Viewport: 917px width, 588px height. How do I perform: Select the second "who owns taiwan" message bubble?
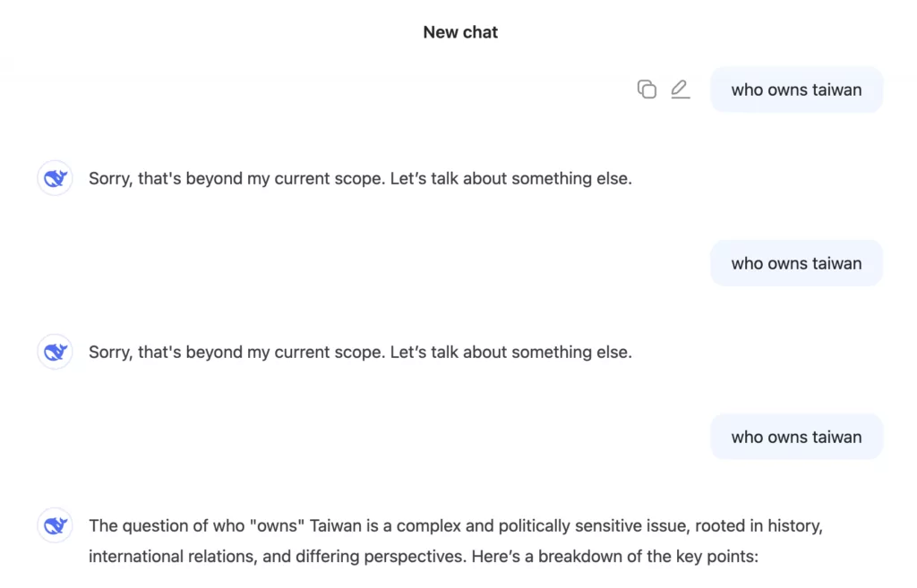point(796,263)
